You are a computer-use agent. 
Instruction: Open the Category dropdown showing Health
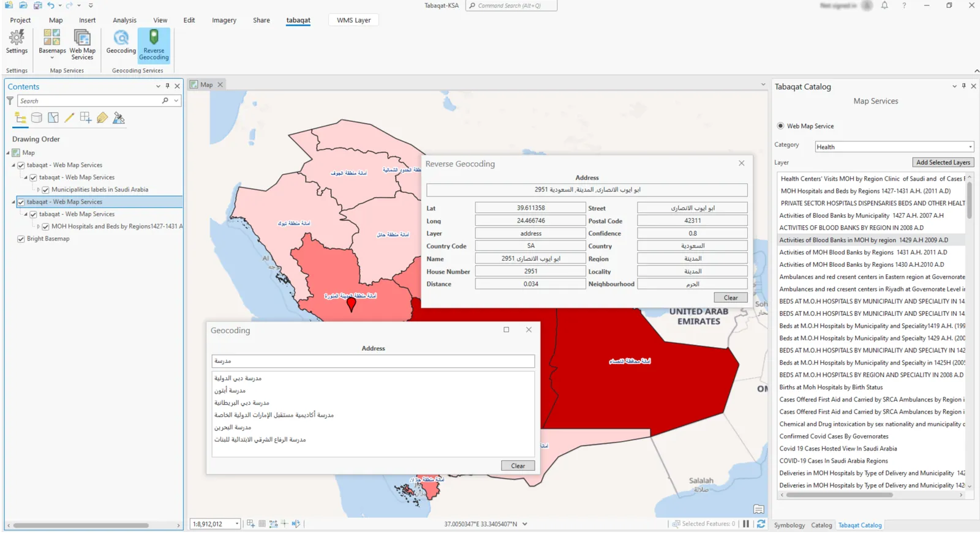(x=894, y=147)
